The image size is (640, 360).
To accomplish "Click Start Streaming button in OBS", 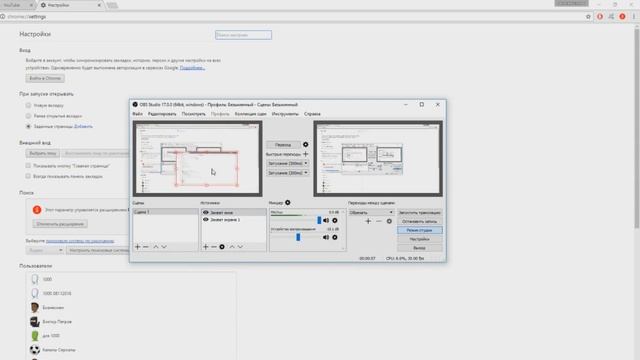I will tap(420, 212).
